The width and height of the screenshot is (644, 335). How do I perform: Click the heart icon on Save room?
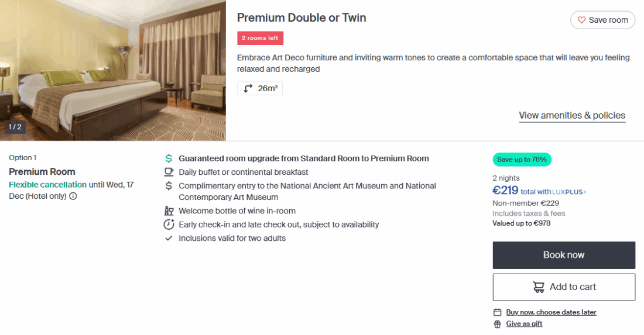click(581, 20)
